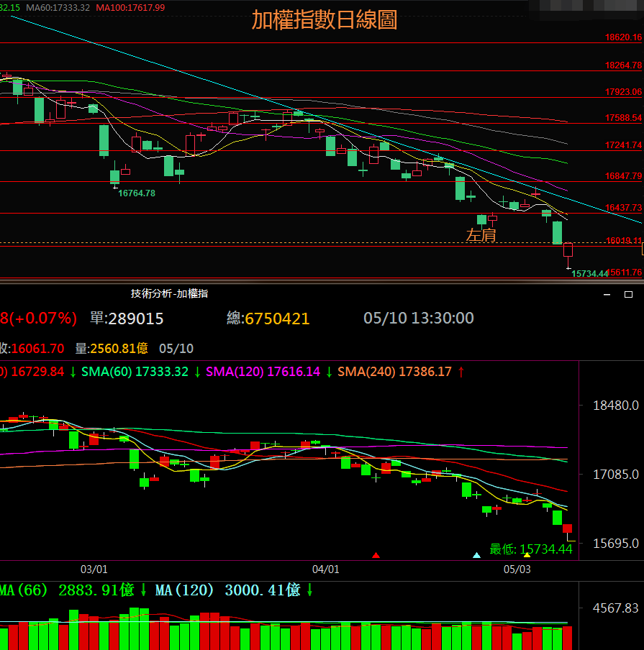
Task: Click the 04/01 date label on the time axis
Action: click(326, 569)
